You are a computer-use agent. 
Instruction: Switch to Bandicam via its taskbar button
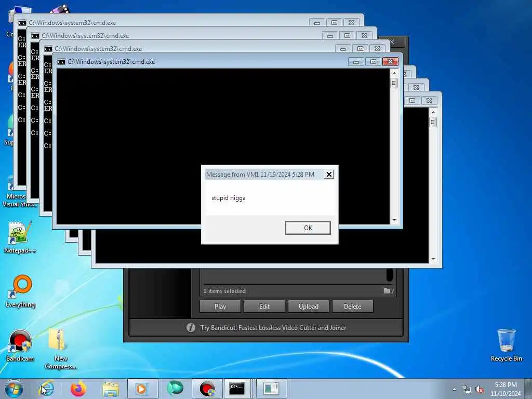207,389
